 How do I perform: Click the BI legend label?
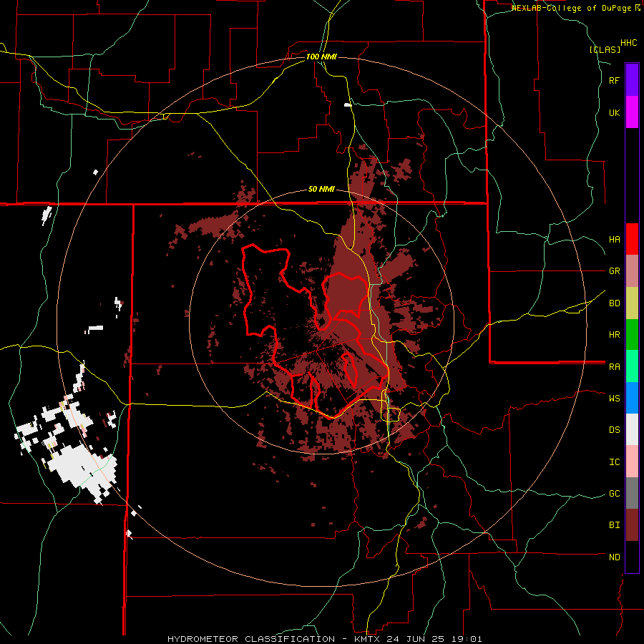coord(614,525)
